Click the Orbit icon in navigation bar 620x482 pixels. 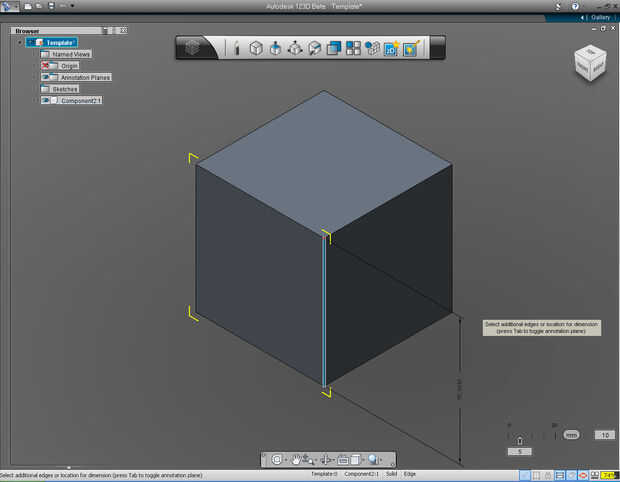[x=325, y=459]
